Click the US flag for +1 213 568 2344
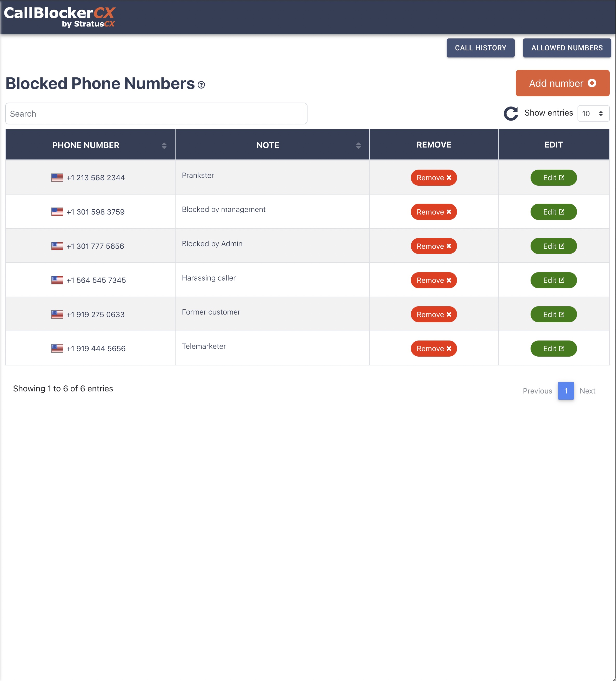Viewport: 616px width, 681px height. coord(57,178)
